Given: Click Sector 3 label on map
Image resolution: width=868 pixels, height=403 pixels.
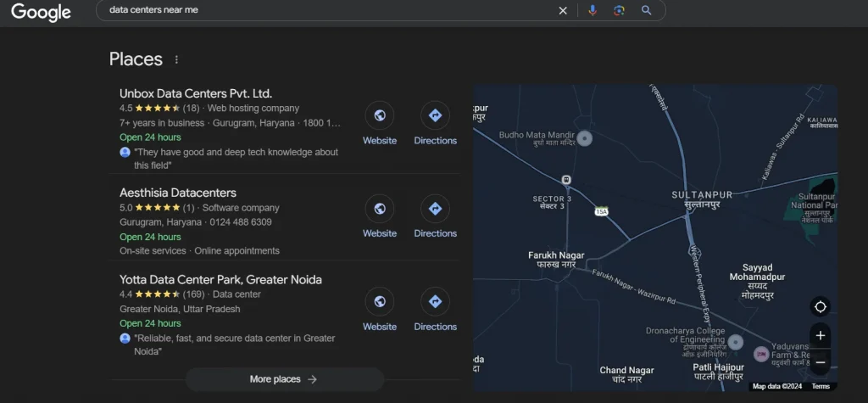Looking at the screenshot, I should [x=551, y=202].
